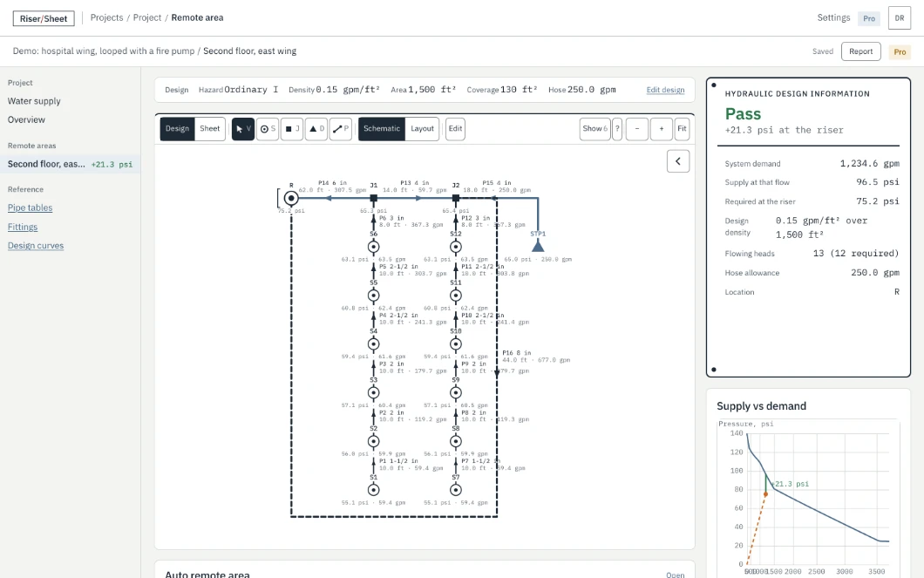Screen dimensions: 924x578
Task: Select the sprinkler (S) tool
Action: coord(268,128)
